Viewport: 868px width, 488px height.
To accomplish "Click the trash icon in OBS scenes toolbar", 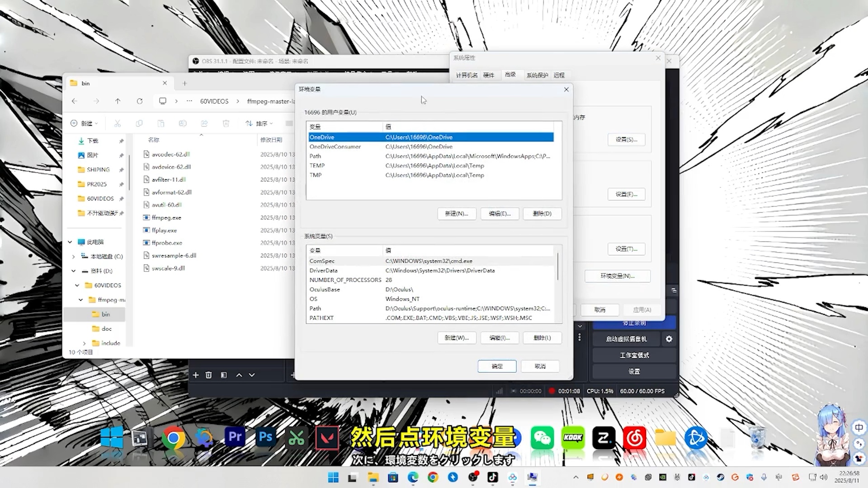I will (x=208, y=375).
